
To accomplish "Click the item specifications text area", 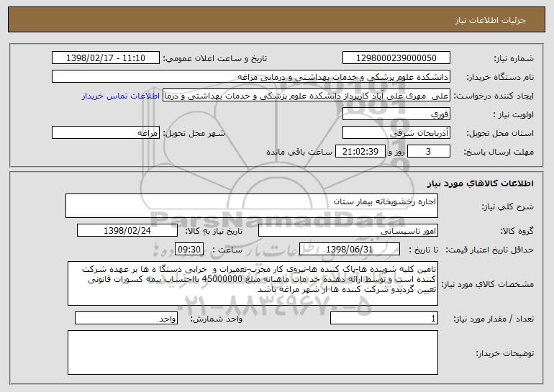I will [x=253, y=283].
